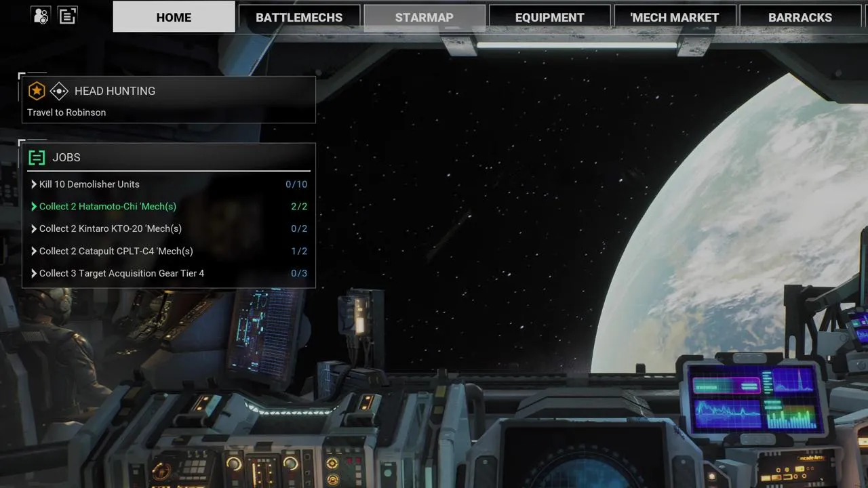
Task: Click the 2/2 Hatamoto-Chi progress counter
Action: click(x=299, y=207)
